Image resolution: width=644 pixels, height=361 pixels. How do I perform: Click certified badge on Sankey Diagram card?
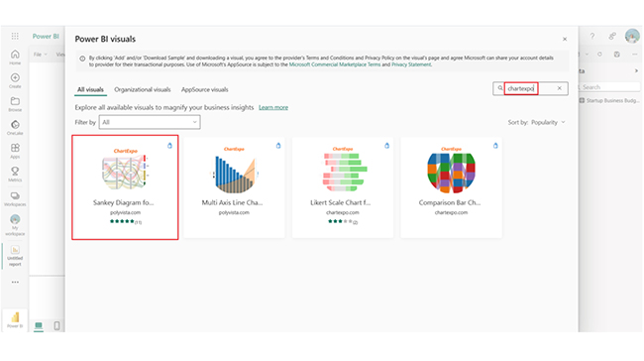point(169,146)
